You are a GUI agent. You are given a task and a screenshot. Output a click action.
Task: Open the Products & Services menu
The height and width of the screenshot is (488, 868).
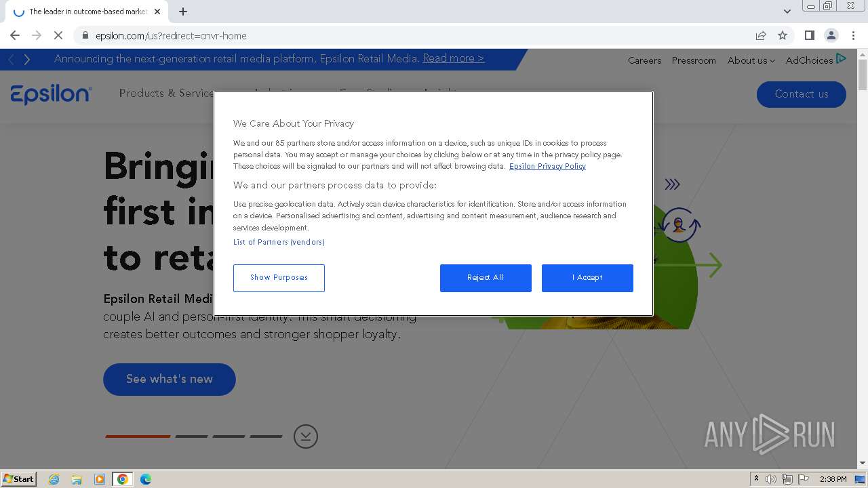tap(166, 93)
